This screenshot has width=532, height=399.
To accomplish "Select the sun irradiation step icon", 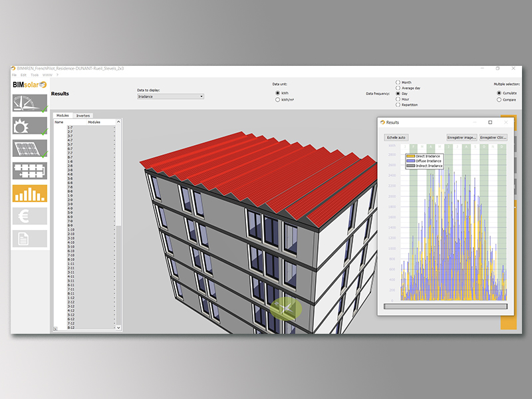I will [30, 126].
